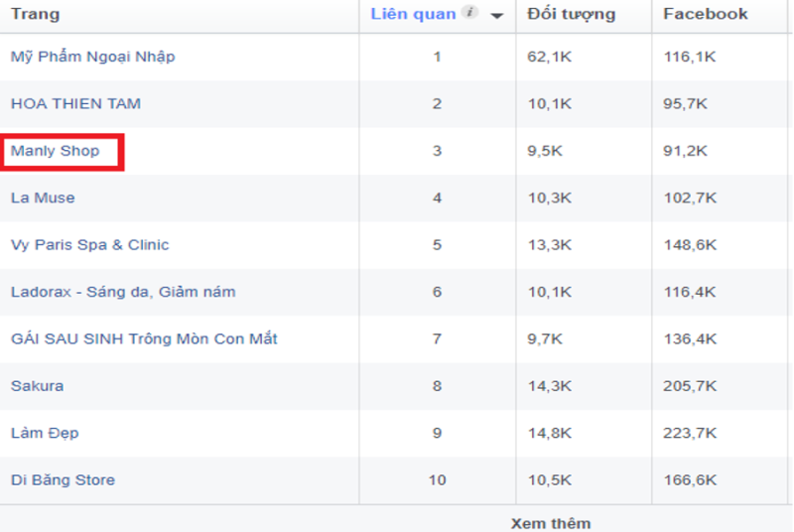Click the 62,1K audience value
794x532 pixels.
(x=550, y=57)
